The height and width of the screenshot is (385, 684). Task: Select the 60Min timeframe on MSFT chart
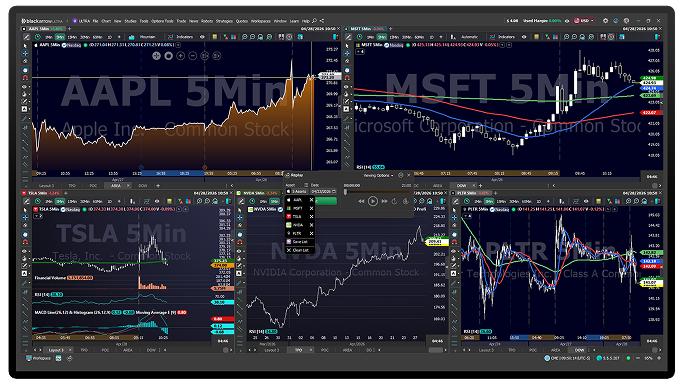pyautogui.click(x=419, y=37)
